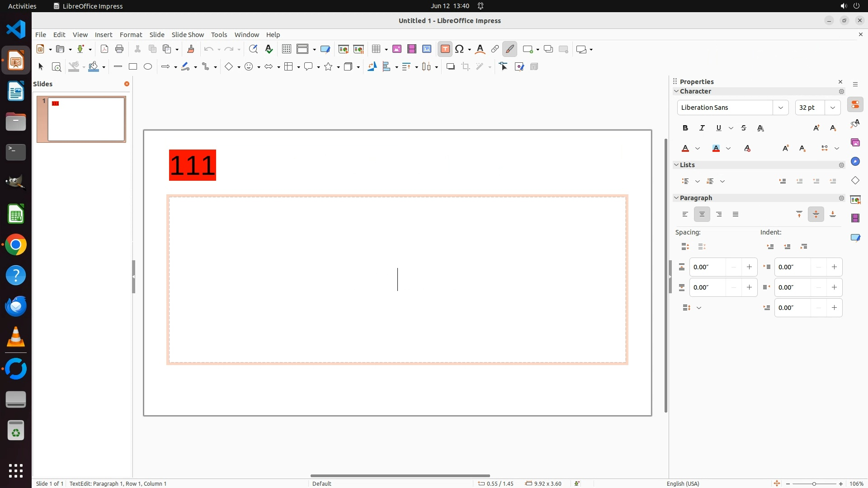Click the Insert Image toolbar icon
Image resolution: width=868 pixels, height=488 pixels.
click(x=397, y=49)
